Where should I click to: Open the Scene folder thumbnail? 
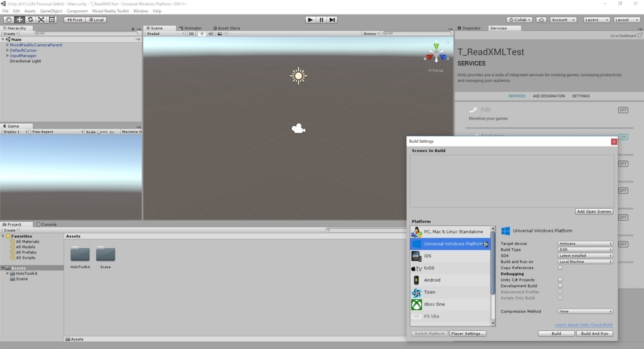click(x=106, y=254)
